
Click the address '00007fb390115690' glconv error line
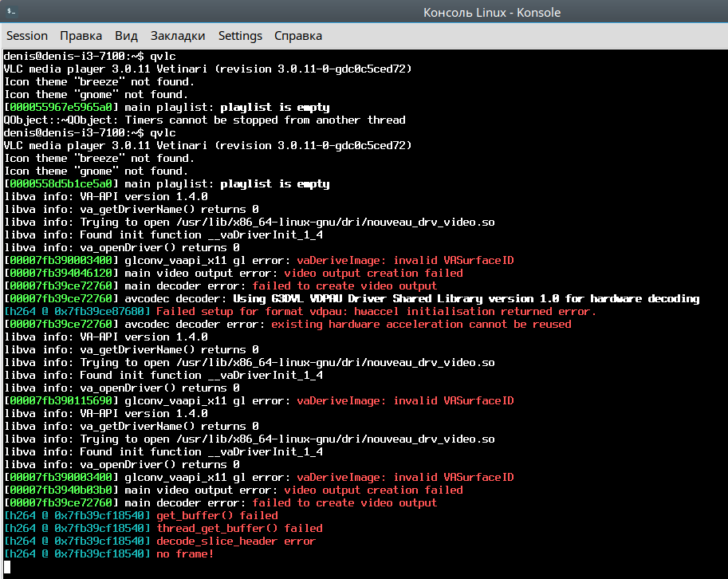(x=61, y=400)
